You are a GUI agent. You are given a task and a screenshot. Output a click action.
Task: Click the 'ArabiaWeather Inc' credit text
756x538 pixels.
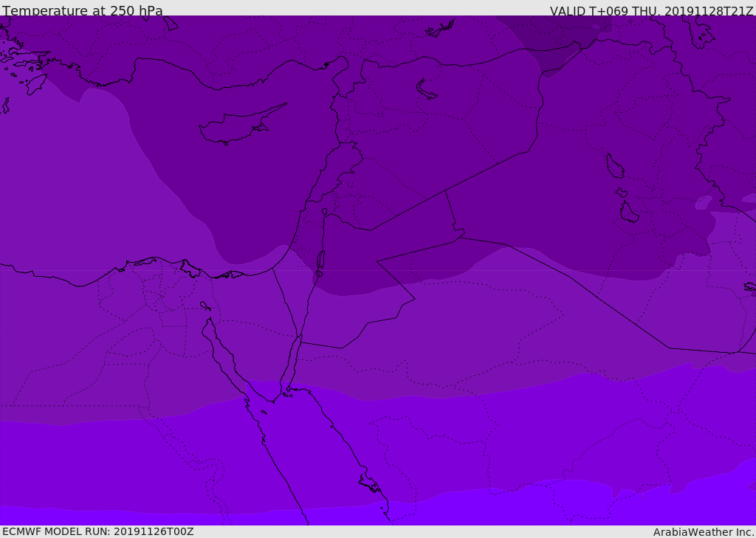tap(704, 532)
